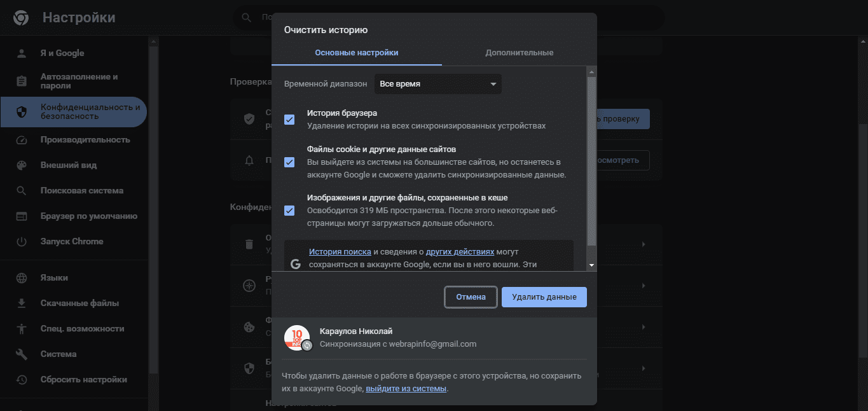This screenshot has height=411, width=868.
Task: Click the restore icon for Сбросить настройки
Action: [22, 380]
